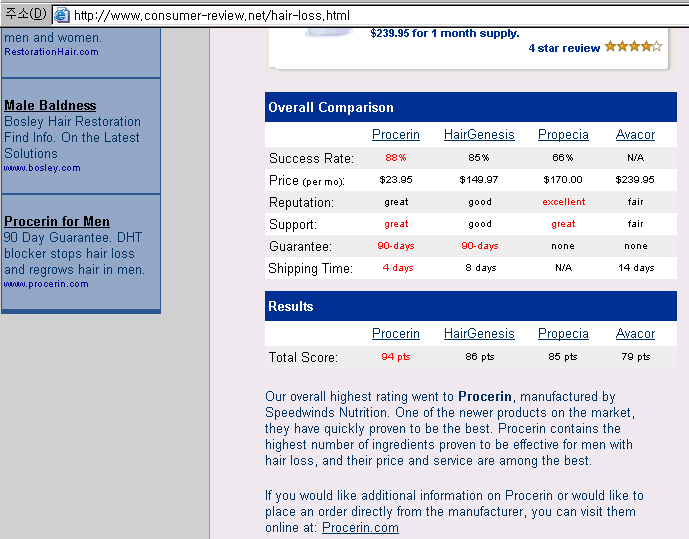Select the 66% success rate value
The height and width of the screenshot is (539, 689).
(x=563, y=158)
